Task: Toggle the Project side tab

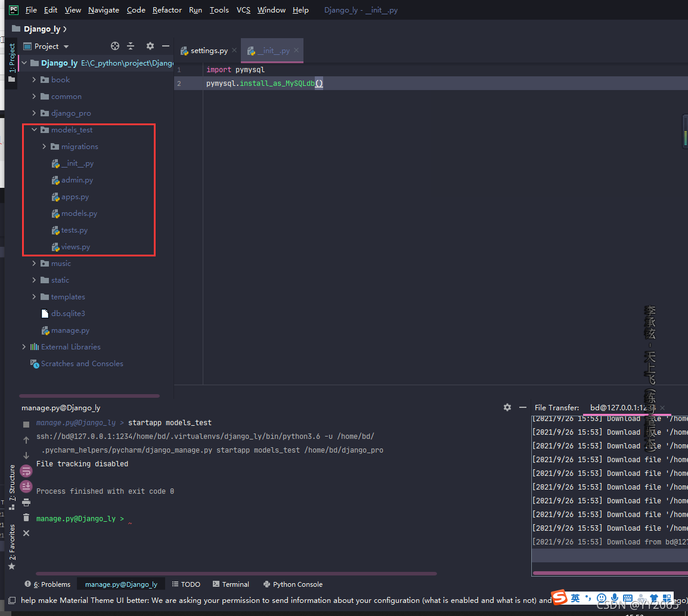Action: click(x=12, y=62)
